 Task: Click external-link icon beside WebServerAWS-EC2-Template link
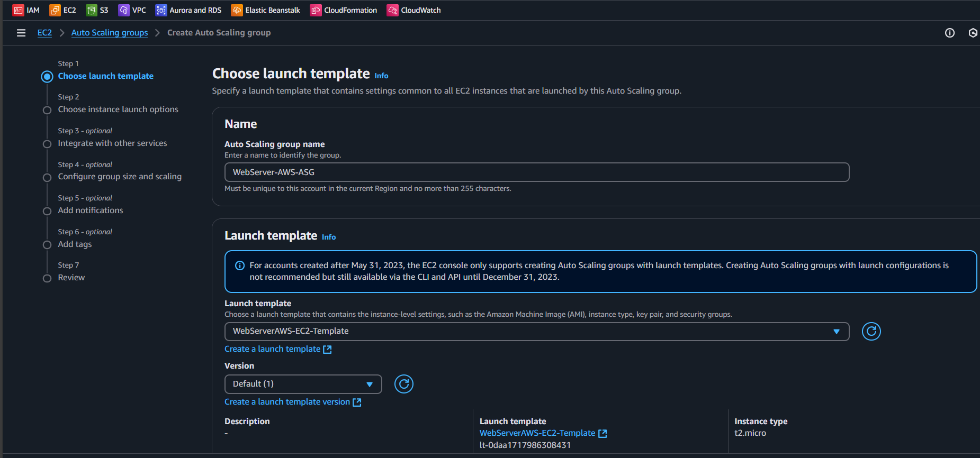point(603,434)
